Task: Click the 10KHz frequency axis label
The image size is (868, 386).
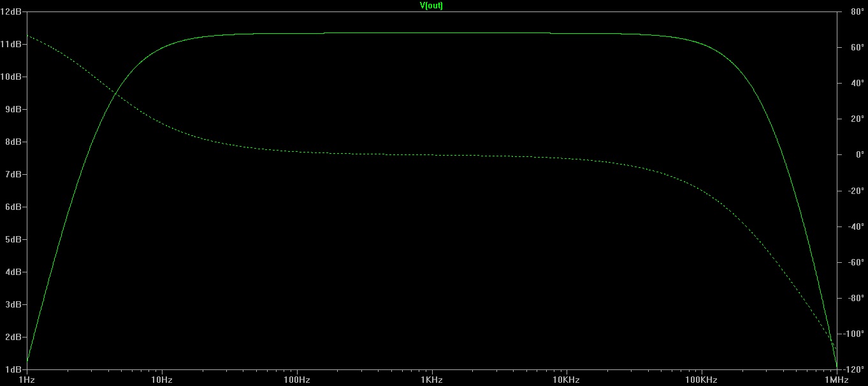Action: pos(567,380)
